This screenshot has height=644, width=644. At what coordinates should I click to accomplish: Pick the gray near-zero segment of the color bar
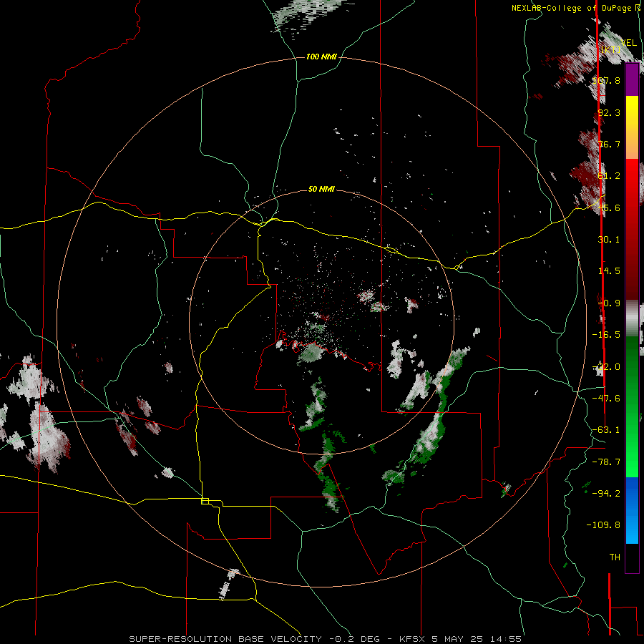point(632,318)
